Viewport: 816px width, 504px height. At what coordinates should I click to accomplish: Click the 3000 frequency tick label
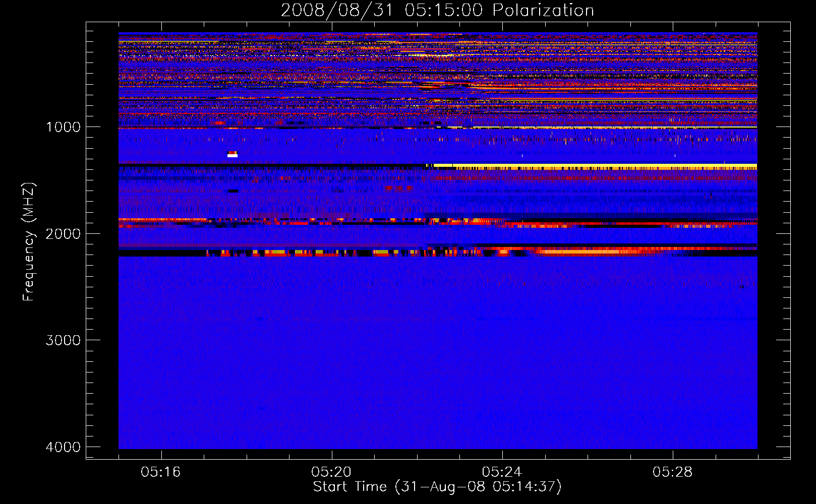coord(64,340)
